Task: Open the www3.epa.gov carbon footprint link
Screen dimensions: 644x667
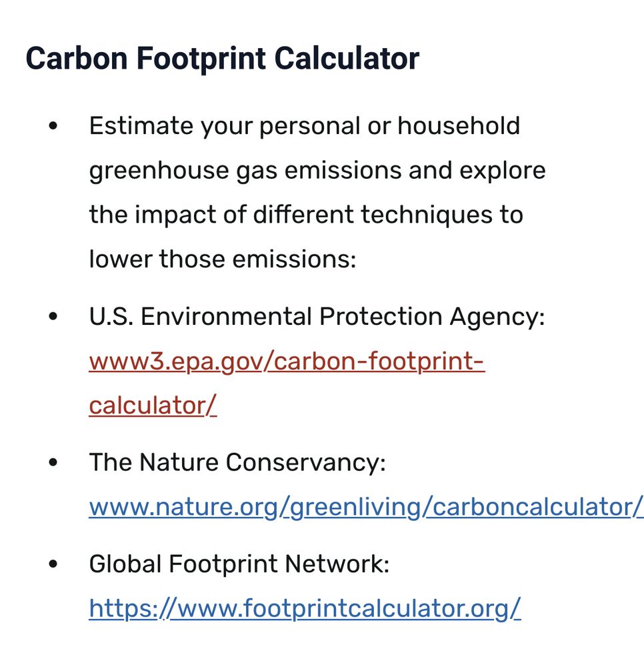Action: click(x=287, y=362)
